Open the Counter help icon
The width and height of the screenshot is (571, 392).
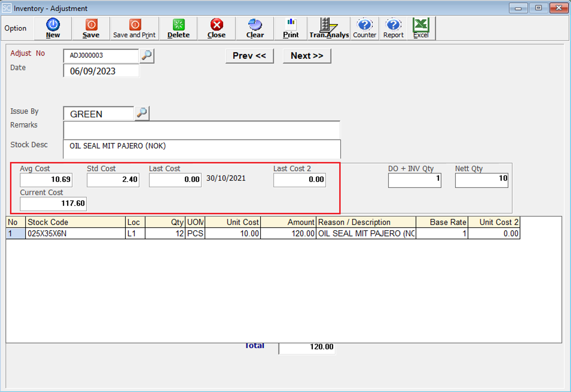point(365,28)
